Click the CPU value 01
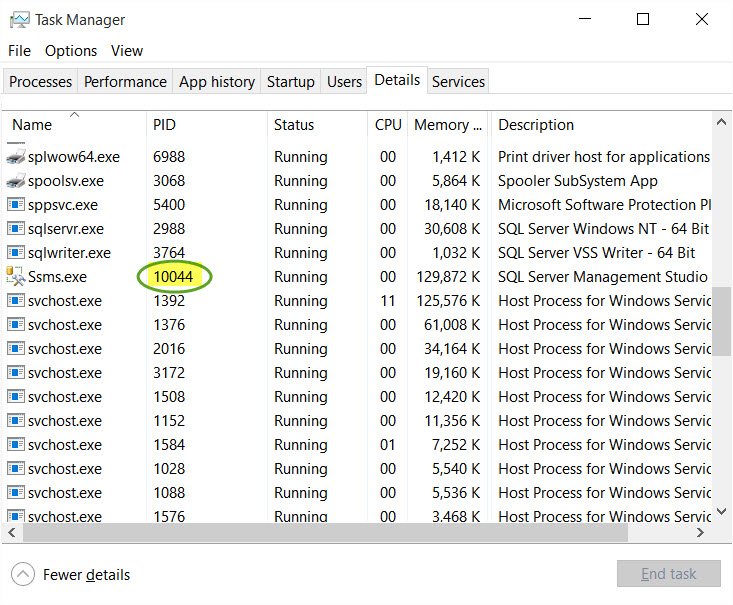 388,445
